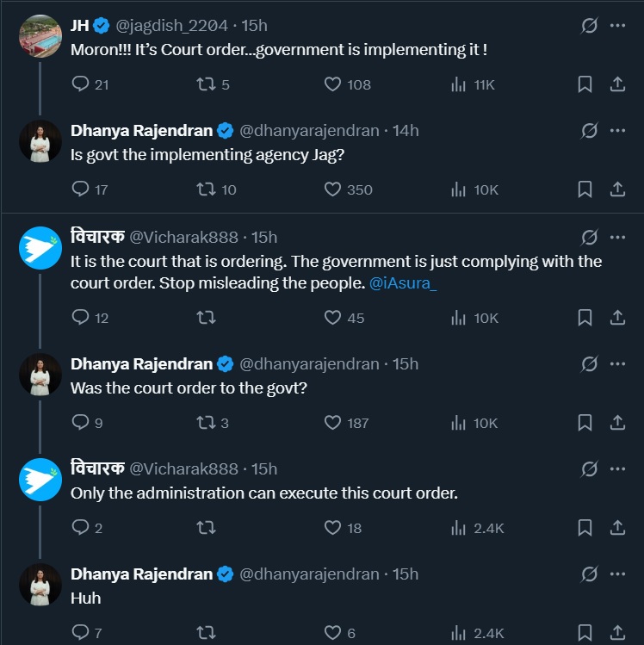Image resolution: width=644 pixels, height=645 pixels.
Task: Share JH's tweet via share icon
Action: 617,84
